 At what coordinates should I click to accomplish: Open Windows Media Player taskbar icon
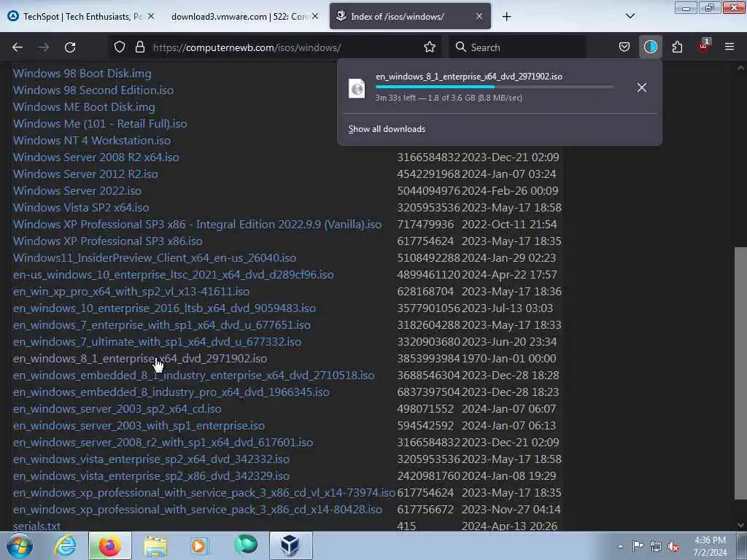tap(199, 545)
